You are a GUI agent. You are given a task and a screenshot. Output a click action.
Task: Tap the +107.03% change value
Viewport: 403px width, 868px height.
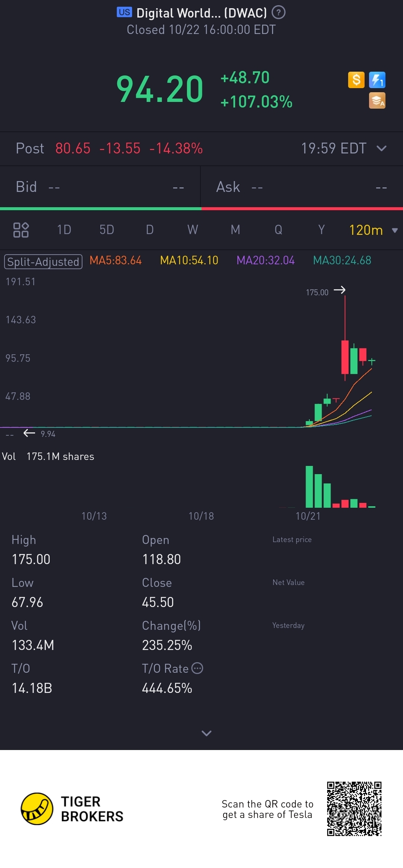coord(256,102)
